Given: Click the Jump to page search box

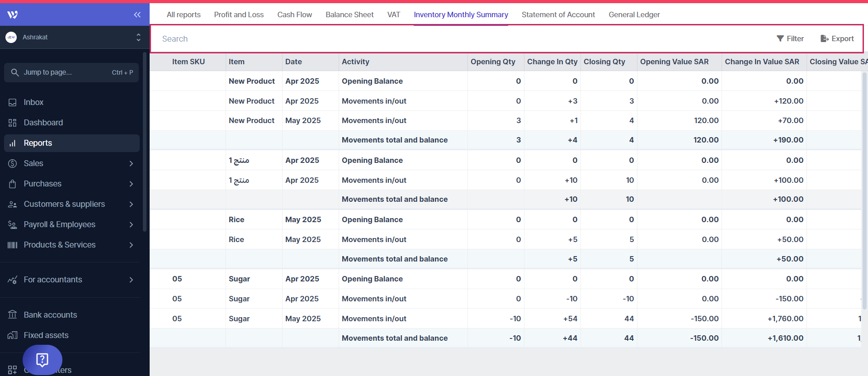Looking at the screenshot, I should [x=71, y=72].
